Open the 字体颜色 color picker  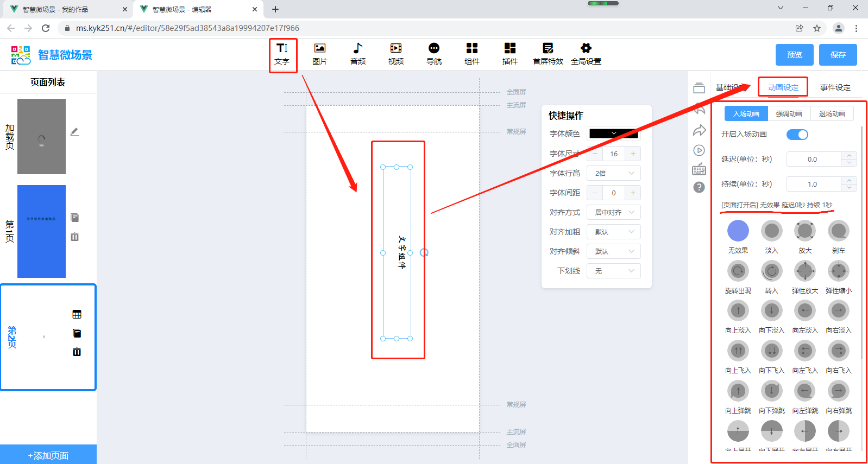[613, 134]
